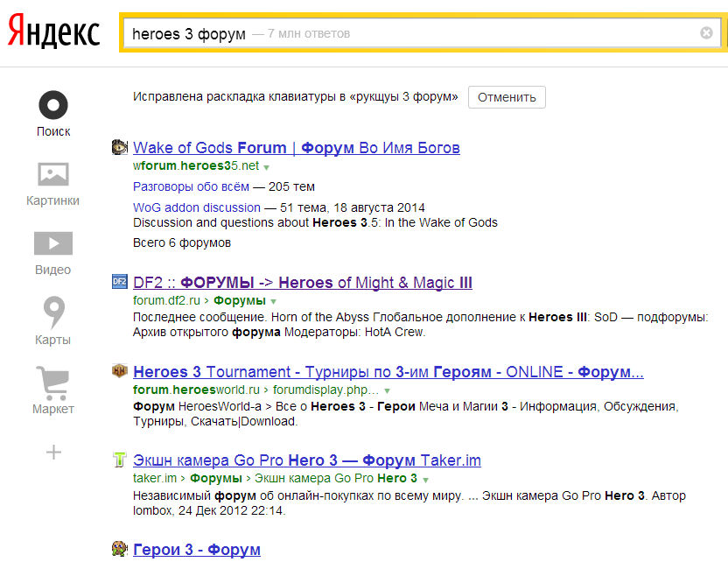Image resolution: width=728 pixels, height=562 pixels.
Task: Click the Taker.im snippet about Независимый форум
Action: pos(409,503)
